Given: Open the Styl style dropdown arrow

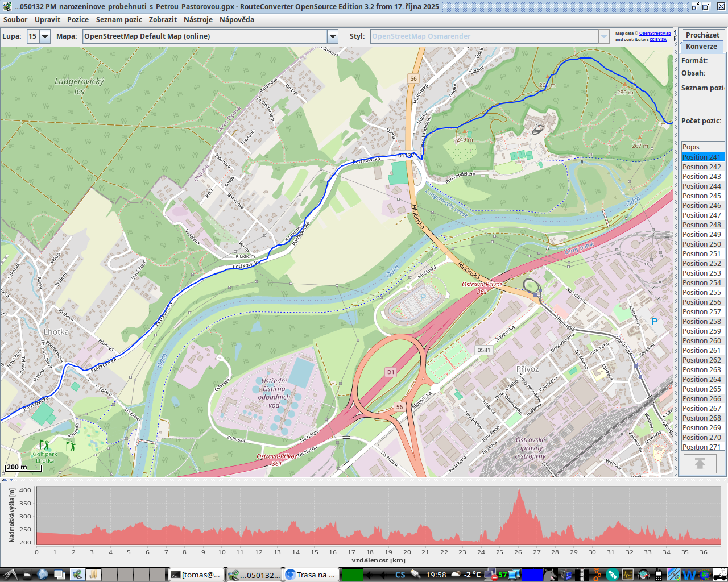Looking at the screenshot, I should click(603, 36).
